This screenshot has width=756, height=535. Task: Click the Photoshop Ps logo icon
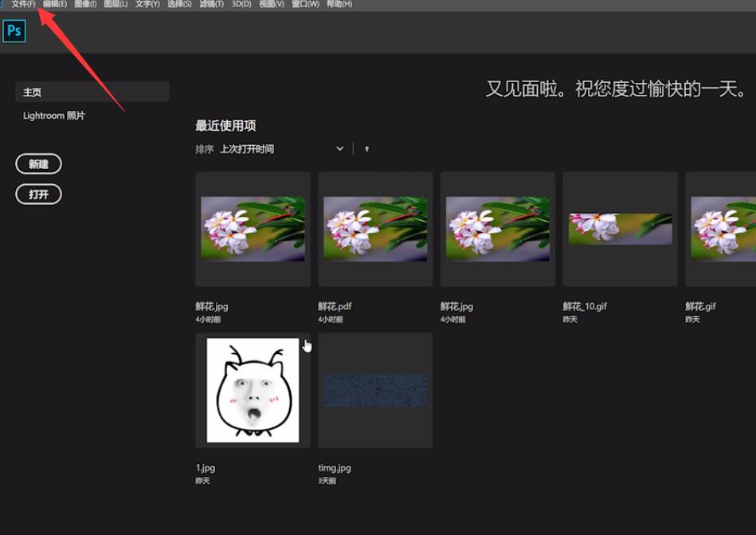(14, 31)
